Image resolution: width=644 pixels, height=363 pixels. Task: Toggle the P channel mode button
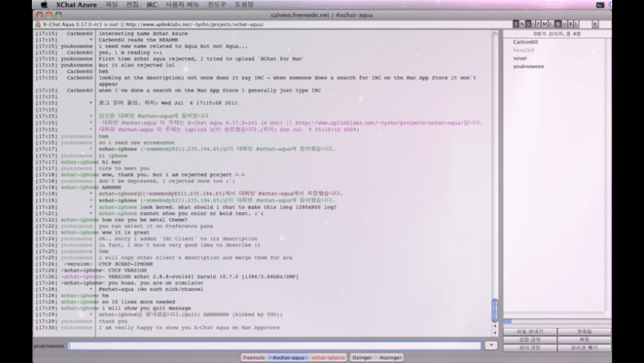tap(539, 24)
